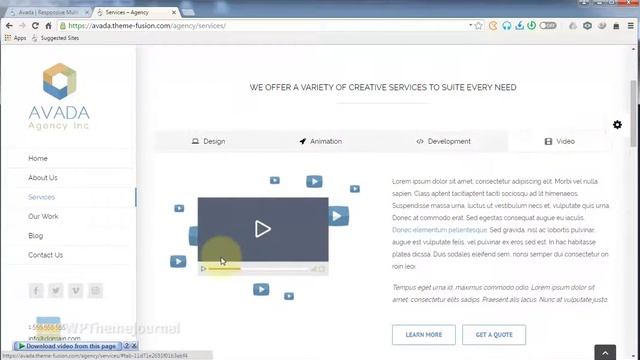Select the Video services tab
This screenshot has height=360, width=640.
click(x=560, y=141)
